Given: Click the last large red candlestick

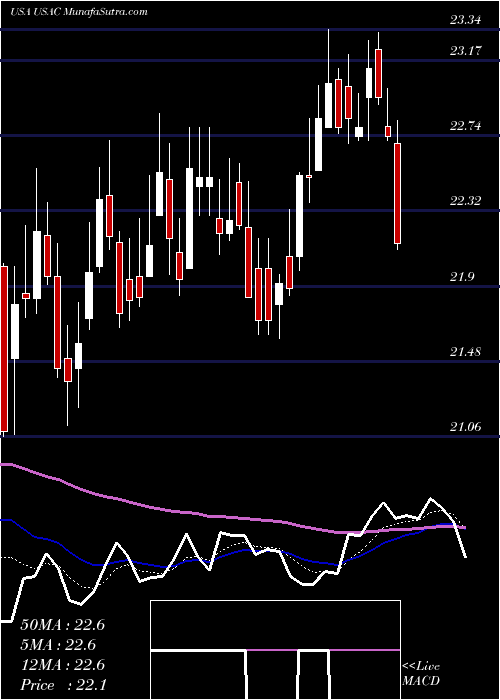Looking at the screenshot, I should point(397,193).
